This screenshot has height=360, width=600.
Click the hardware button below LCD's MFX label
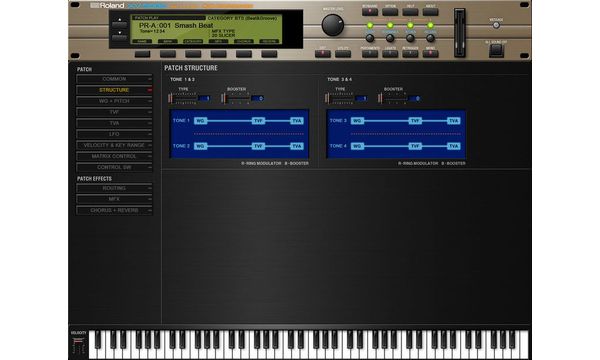(218, 54)
